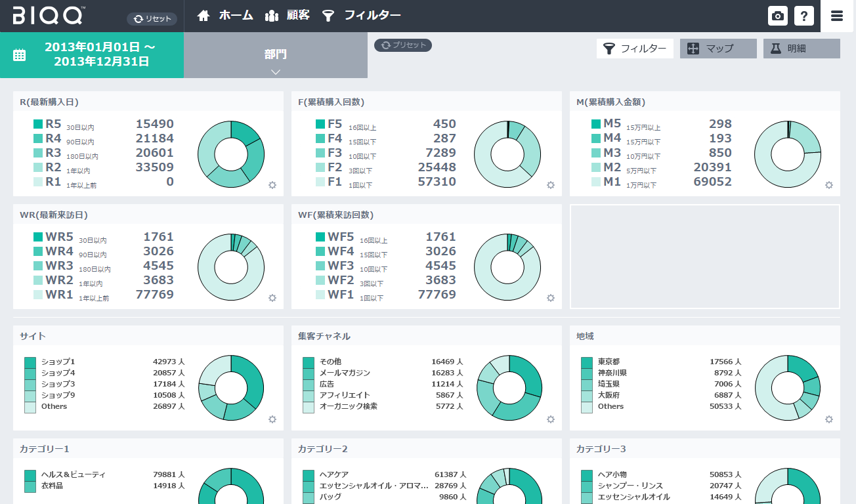Screen dimensions: 856x504
Task: Open the hamburger menu
Action: (x=837, y=16)
